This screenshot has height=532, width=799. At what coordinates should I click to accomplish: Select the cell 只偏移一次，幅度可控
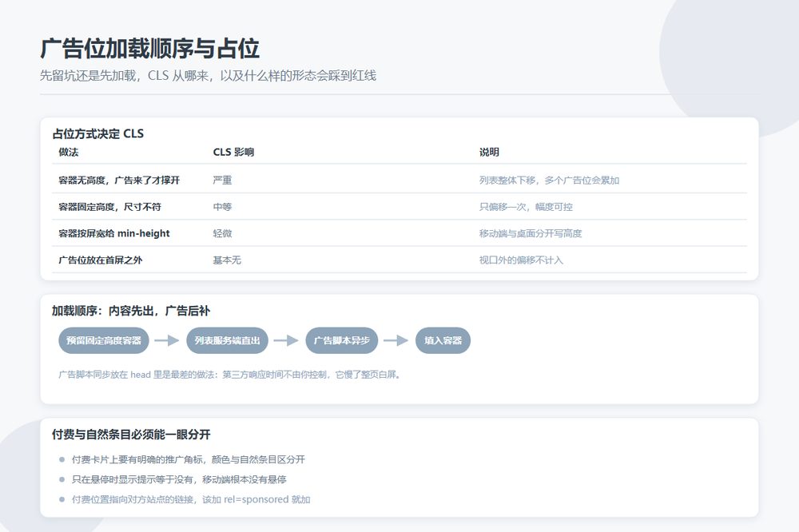coord(526,207)
